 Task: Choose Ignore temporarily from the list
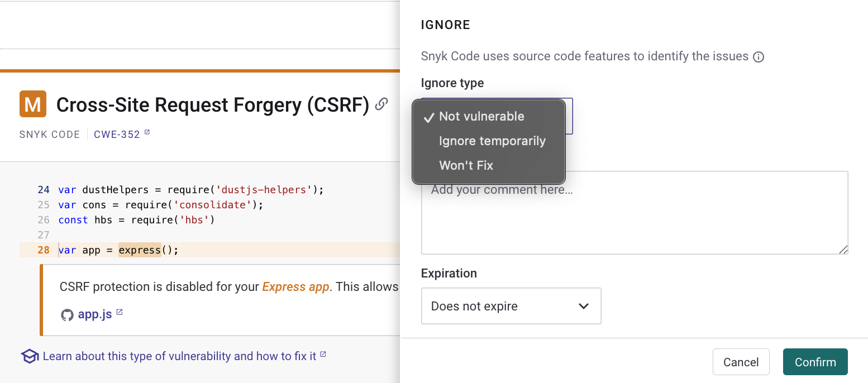click(x=492, y=141)
